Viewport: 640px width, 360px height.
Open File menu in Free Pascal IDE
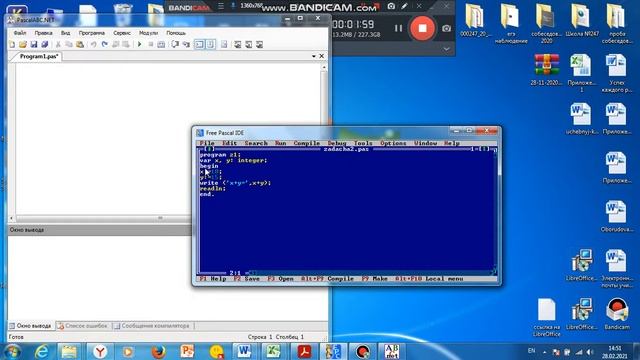click(207, 143)
